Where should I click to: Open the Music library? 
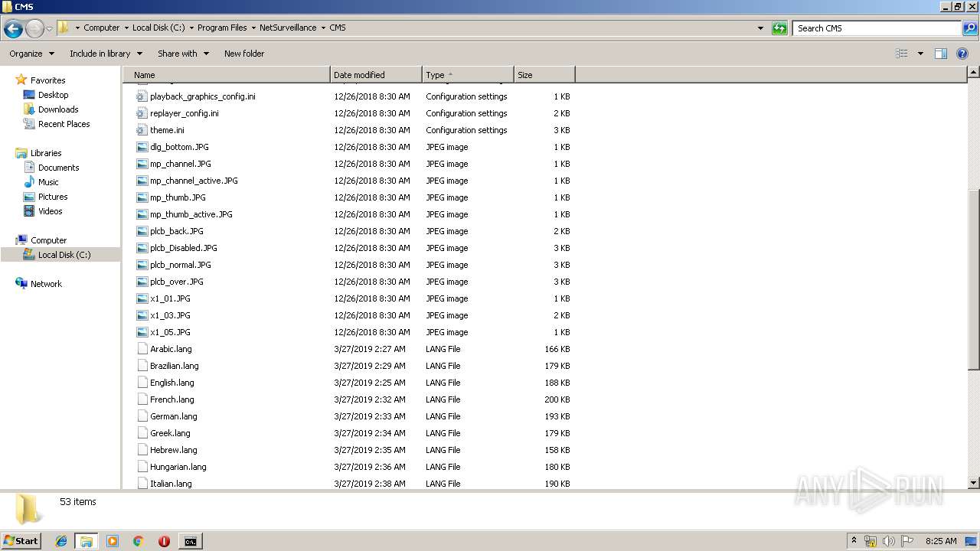click(x=41, y=182)
